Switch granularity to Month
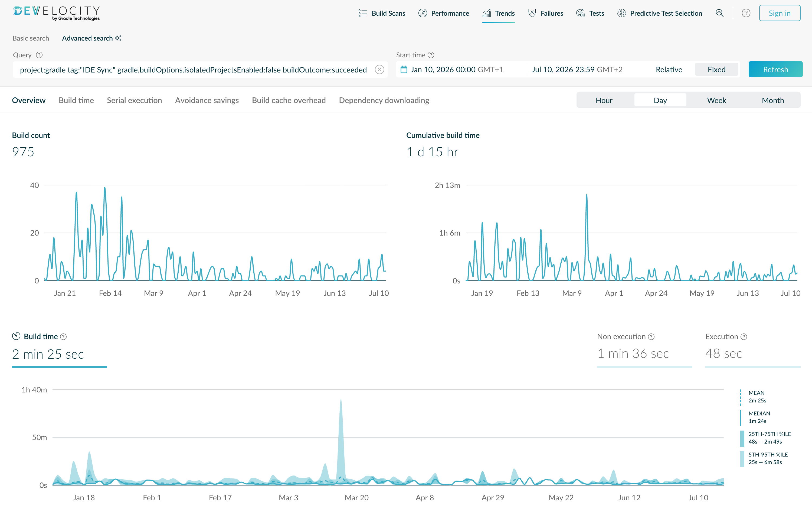The width and height of the screenshot is (812, 509). point(772,100)
